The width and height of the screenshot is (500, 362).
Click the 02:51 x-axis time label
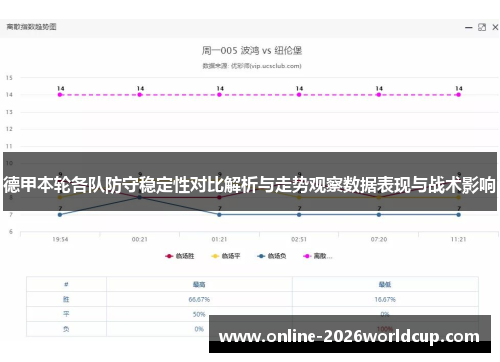click(299, 239)
